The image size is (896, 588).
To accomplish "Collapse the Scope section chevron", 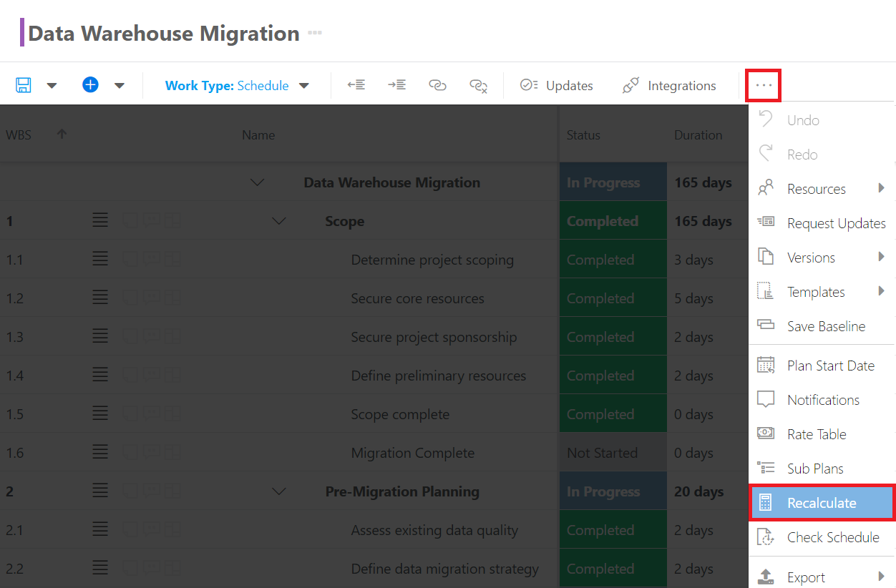I will 279,221.
